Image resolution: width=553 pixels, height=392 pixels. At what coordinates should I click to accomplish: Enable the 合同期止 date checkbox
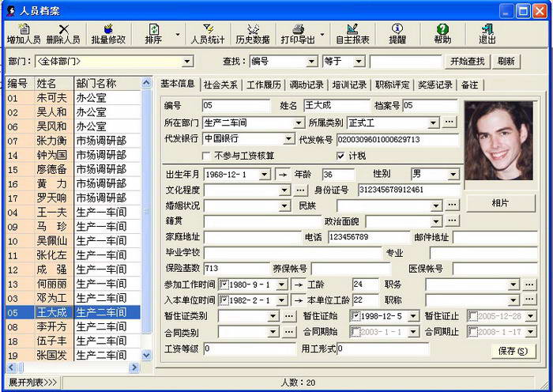point(472,332)
